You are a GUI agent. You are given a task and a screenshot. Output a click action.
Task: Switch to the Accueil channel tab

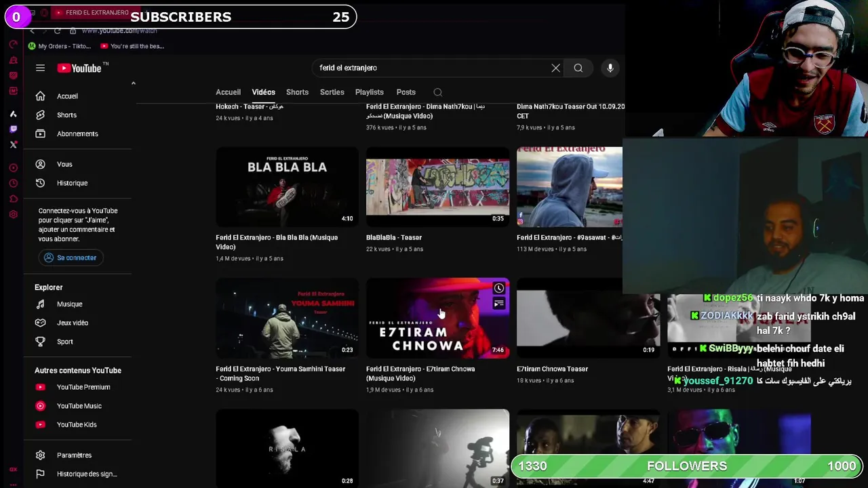click(228, 92)
